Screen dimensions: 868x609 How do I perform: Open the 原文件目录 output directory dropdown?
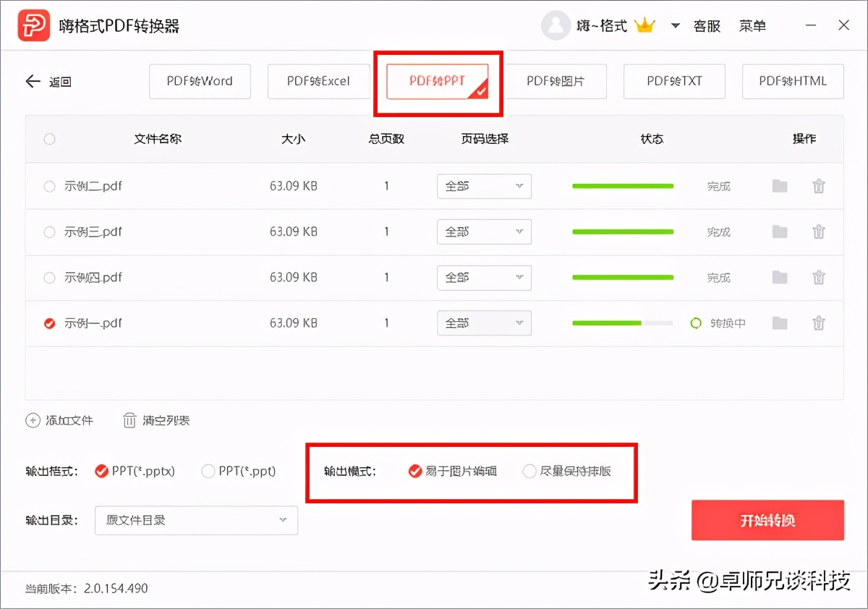[196, 520]
